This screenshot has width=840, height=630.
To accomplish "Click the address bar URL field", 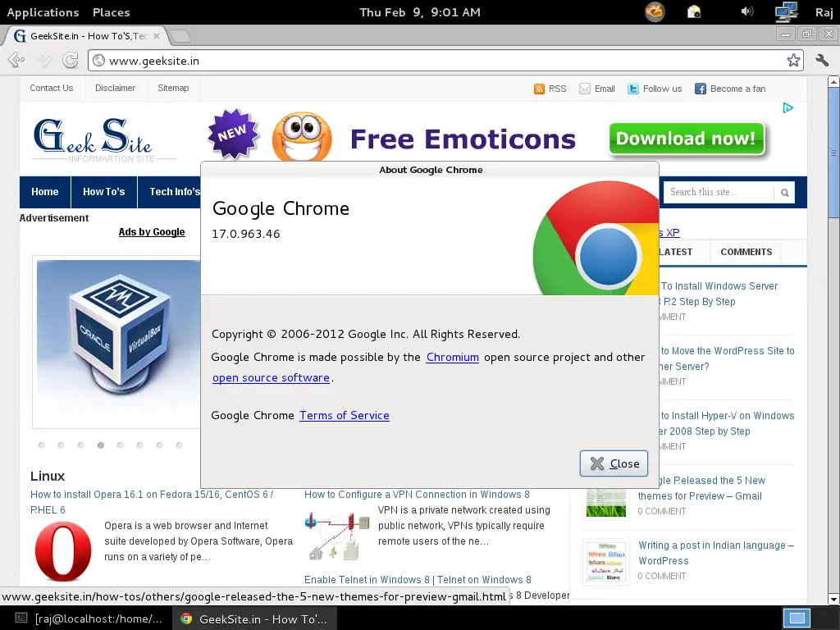I will (x=445, y=61).
